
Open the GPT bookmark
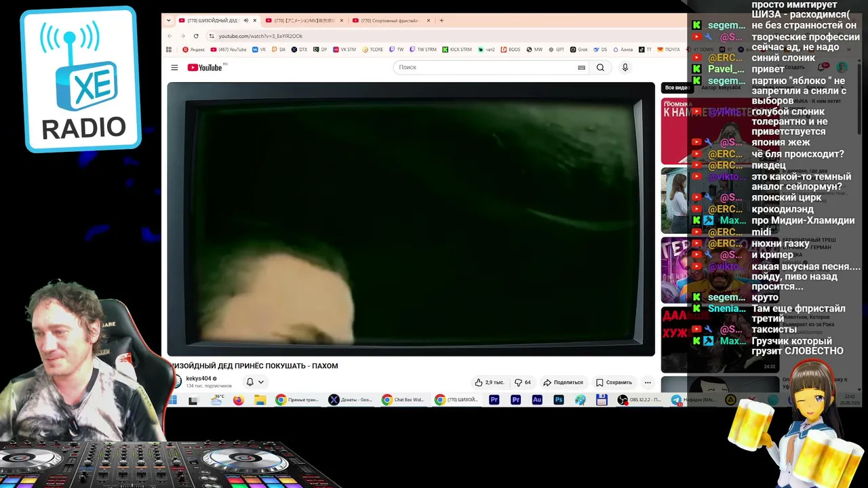556,49
